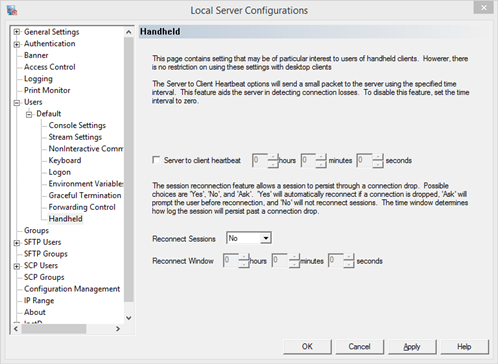
Task: Expand the SFTP Users node
Action: (x=16, y=243)
